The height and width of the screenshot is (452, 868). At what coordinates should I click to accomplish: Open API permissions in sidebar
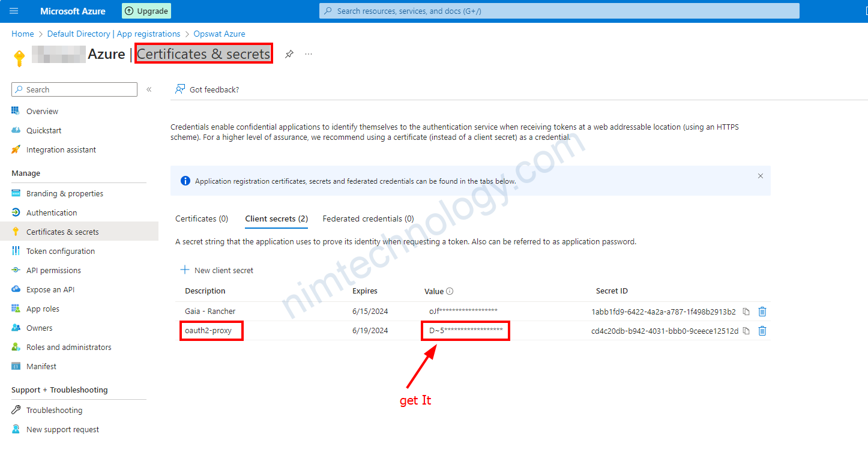(53, 271)
